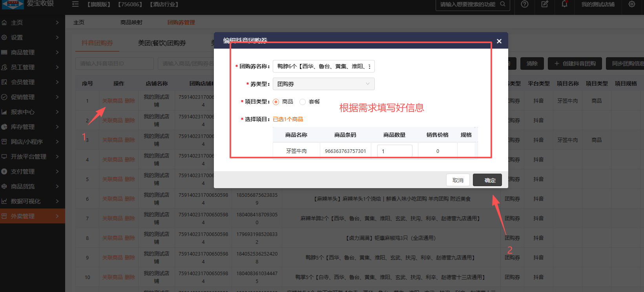644x292 pixels.
Task: Click the 取消 cancel button
Action: coord(458,180)
